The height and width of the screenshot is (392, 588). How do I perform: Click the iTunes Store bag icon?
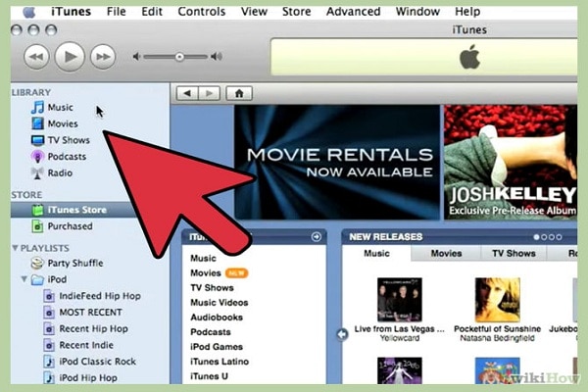[x=37, y=210]
